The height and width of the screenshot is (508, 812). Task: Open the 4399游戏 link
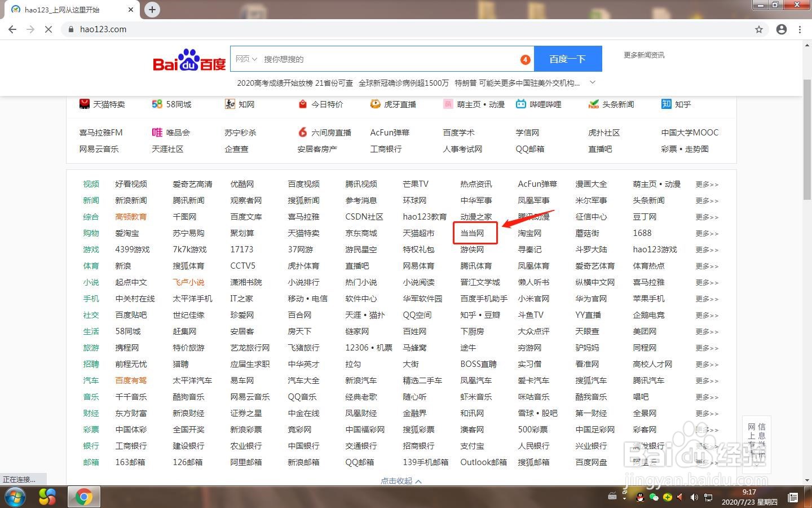tap(133, 249)
